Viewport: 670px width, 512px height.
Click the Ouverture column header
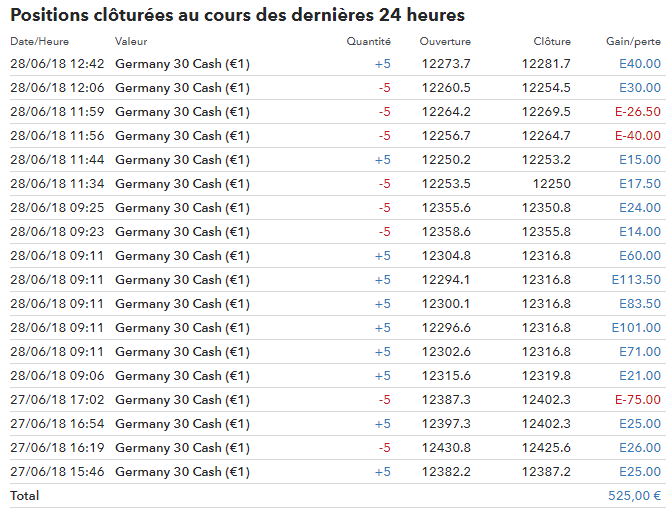pos(445,41)
